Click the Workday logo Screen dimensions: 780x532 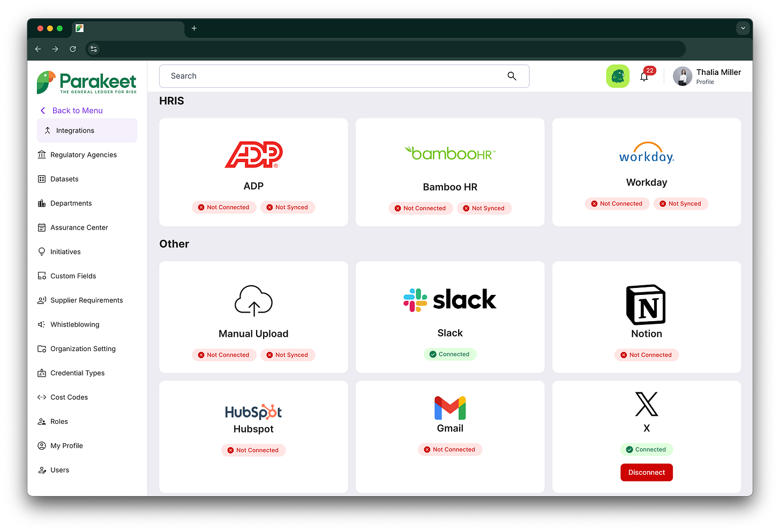pos(647,153)
